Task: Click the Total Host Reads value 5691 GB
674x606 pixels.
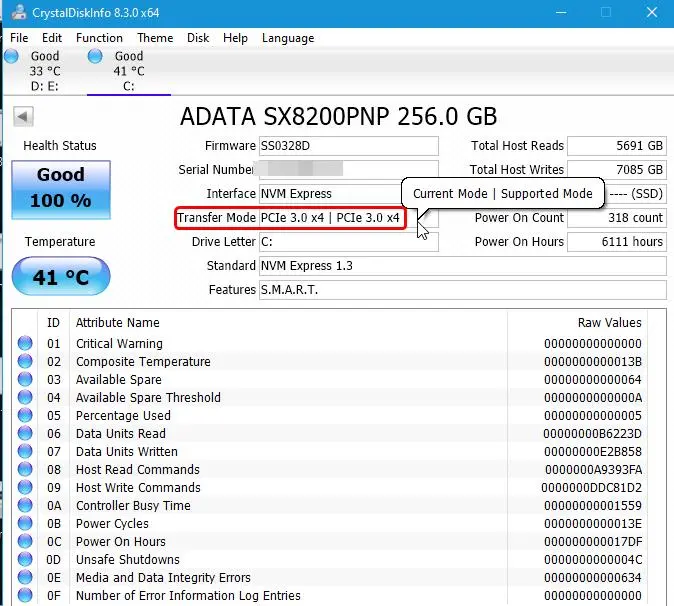Action: pos(617,146)
